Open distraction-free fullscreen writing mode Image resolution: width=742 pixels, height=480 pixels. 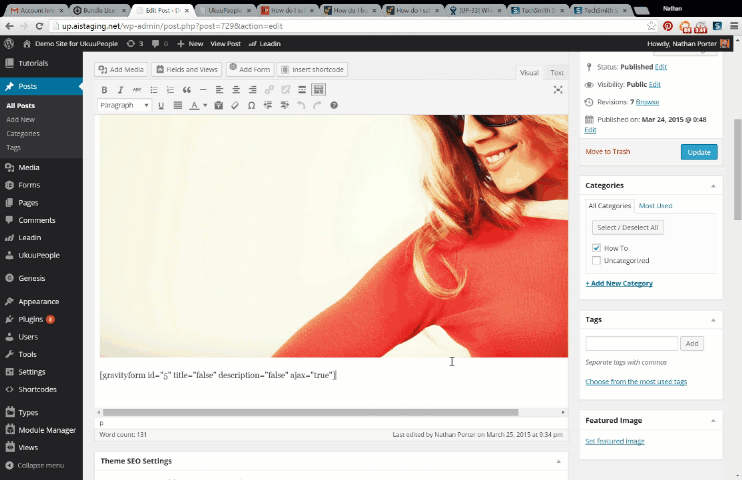[558, 90]
